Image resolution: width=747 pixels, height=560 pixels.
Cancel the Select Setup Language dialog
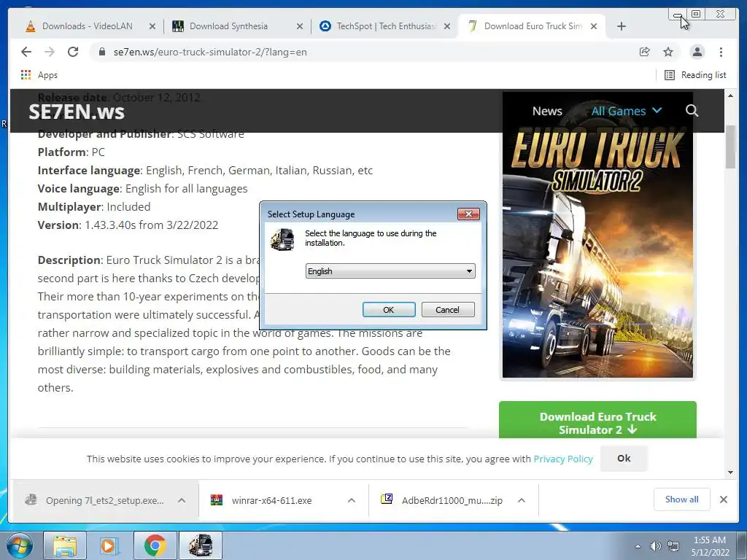point(447,309)
